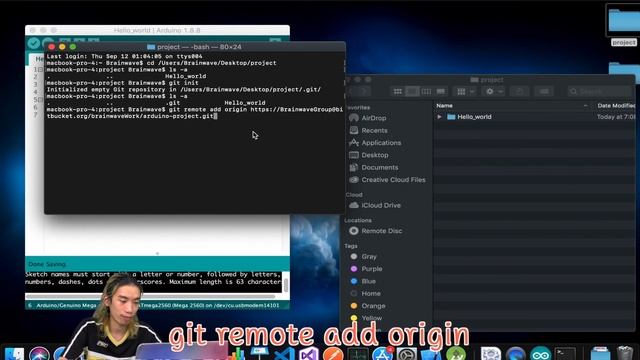This screenshot has width=640, height=360.
Task: Go forward in Finder window
Action: pos(364,91)
